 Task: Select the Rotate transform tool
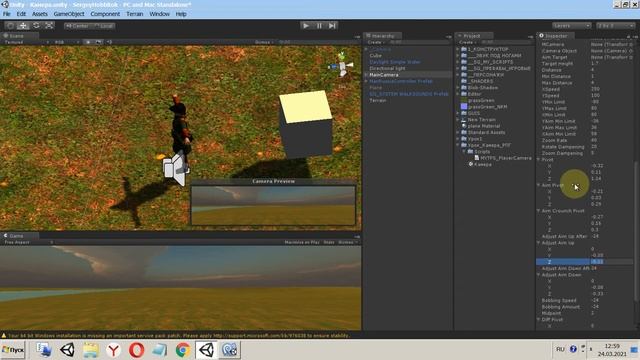pyautogui.click(x=36, y=26)
